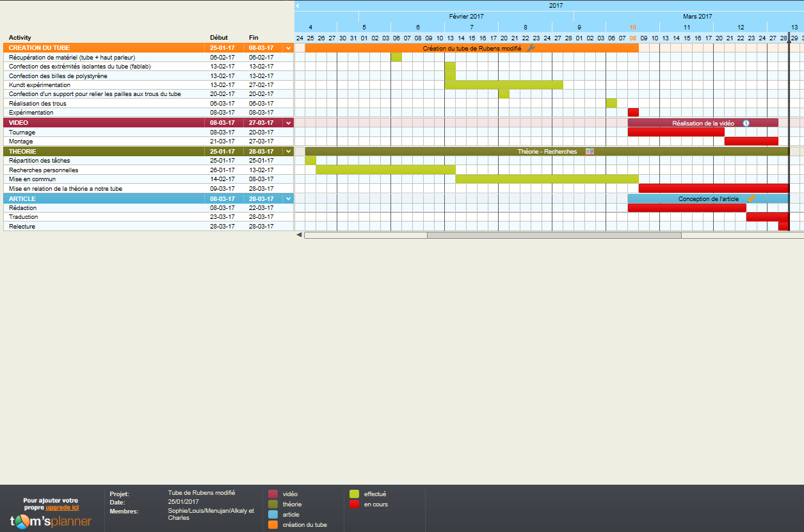Screen dimensions: 804x532
Task: Collapse the THEORIE group using its chevron
Action: [288, 152]
